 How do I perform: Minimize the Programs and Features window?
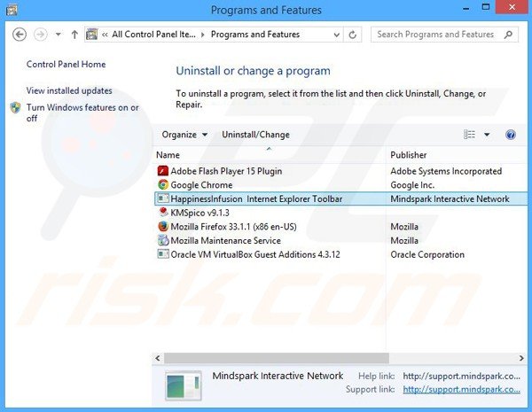click(x=465, y=8)
